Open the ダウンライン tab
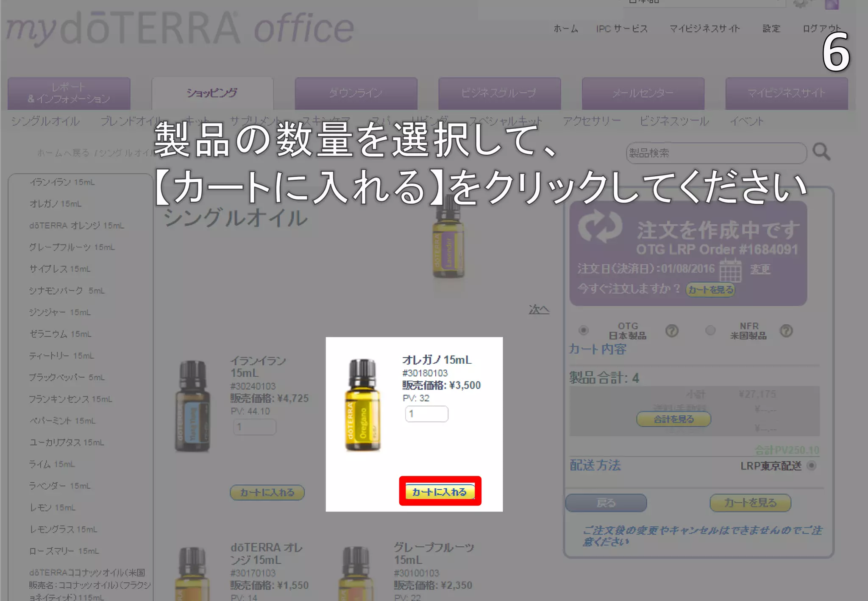 (x=356, y=93)
